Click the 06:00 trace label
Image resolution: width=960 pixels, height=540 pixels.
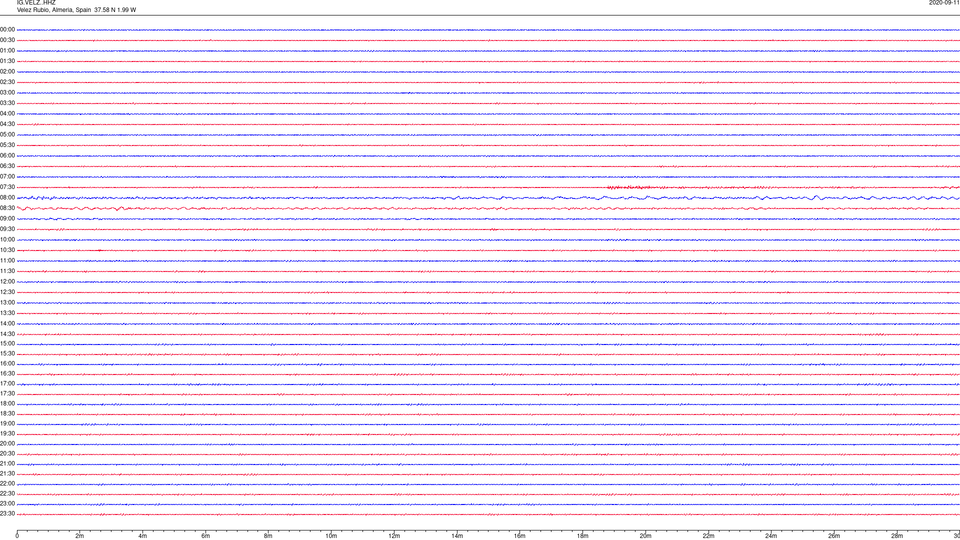pos(7,156)
